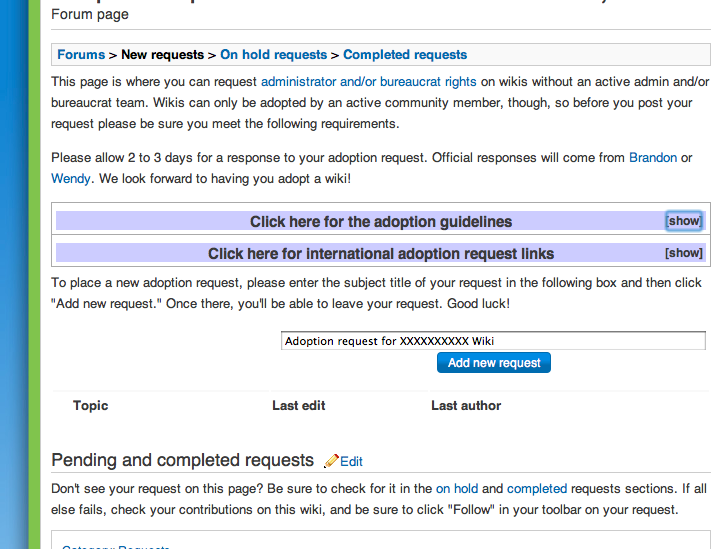Open Wendy's user profile link
The width and height of the screenshot is (725, 549).
point(70,179)
